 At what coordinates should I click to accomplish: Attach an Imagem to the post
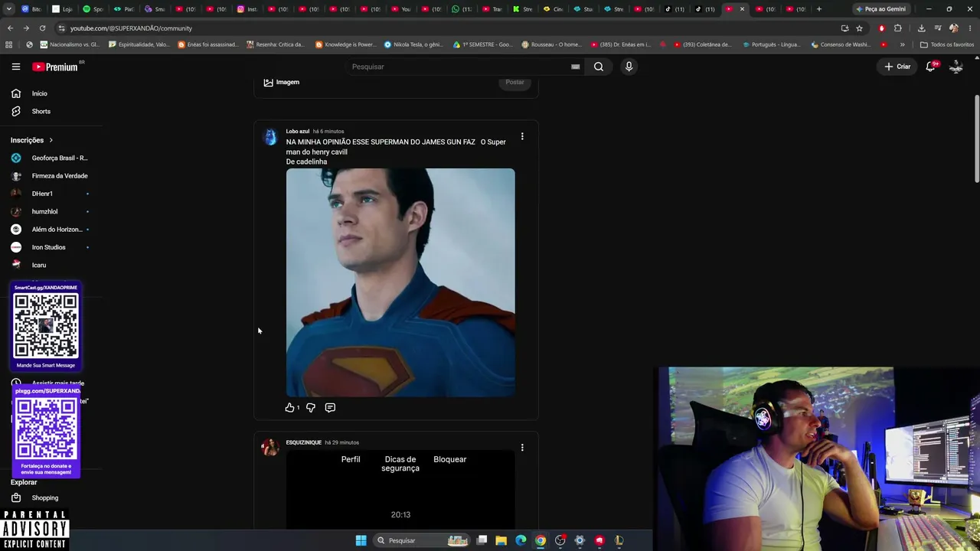(282, 82)
